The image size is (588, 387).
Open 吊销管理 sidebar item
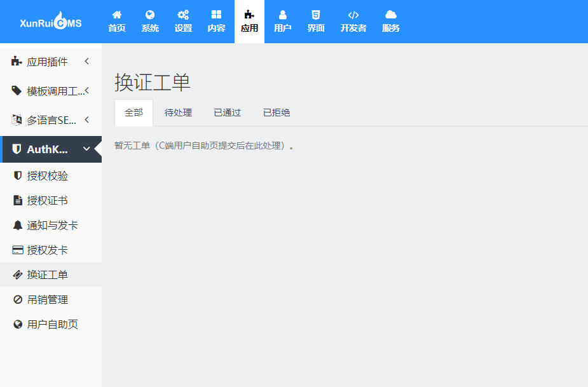point(51,299)
